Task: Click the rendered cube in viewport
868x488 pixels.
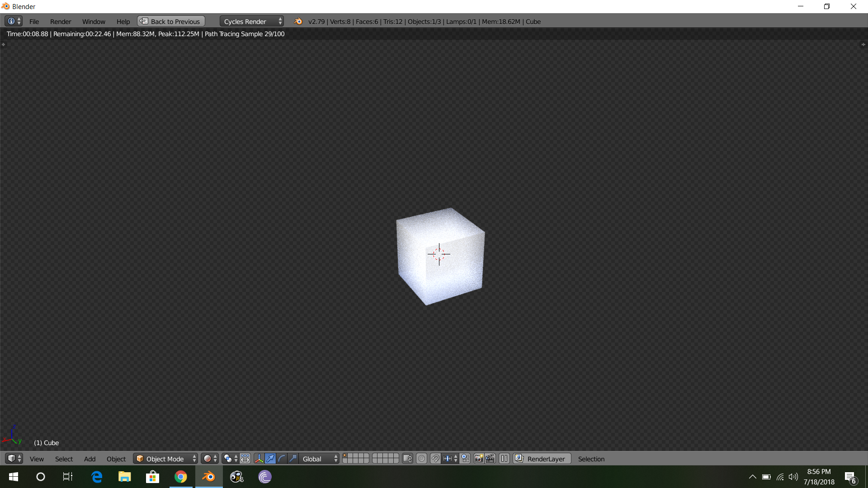Action: (x=440, y=256)
